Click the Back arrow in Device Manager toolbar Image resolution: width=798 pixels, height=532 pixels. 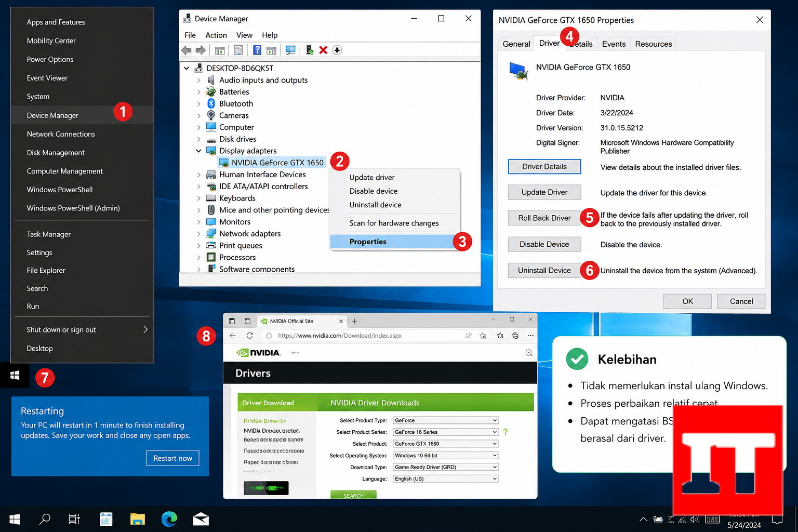(186, 50)
